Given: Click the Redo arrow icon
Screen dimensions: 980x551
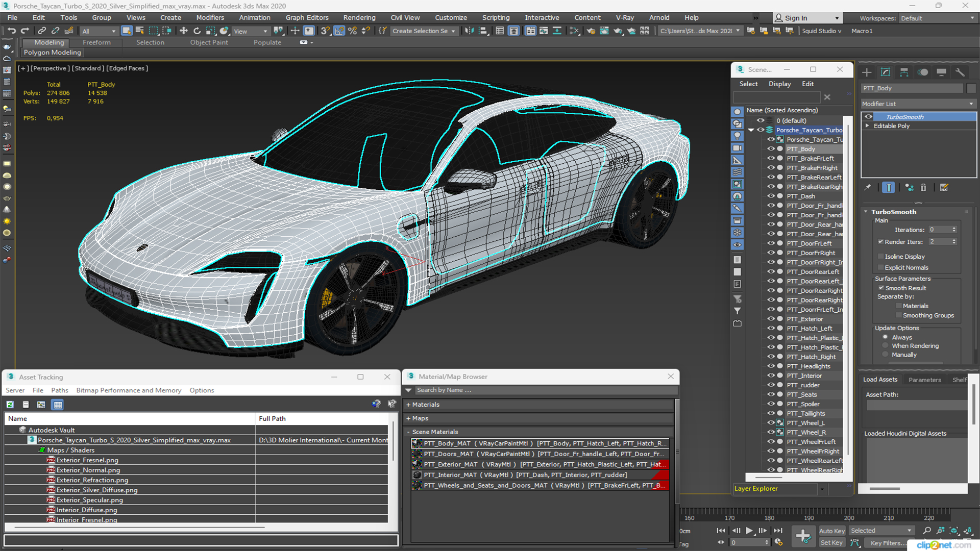Looking at the screenshot, I should tap(24, 31).
